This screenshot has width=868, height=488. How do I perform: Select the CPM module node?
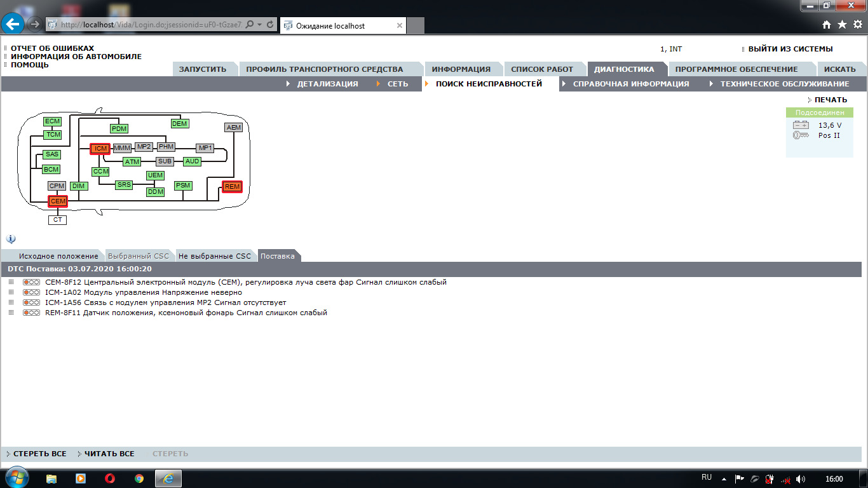pyautogui.click(x=57, y=186)
